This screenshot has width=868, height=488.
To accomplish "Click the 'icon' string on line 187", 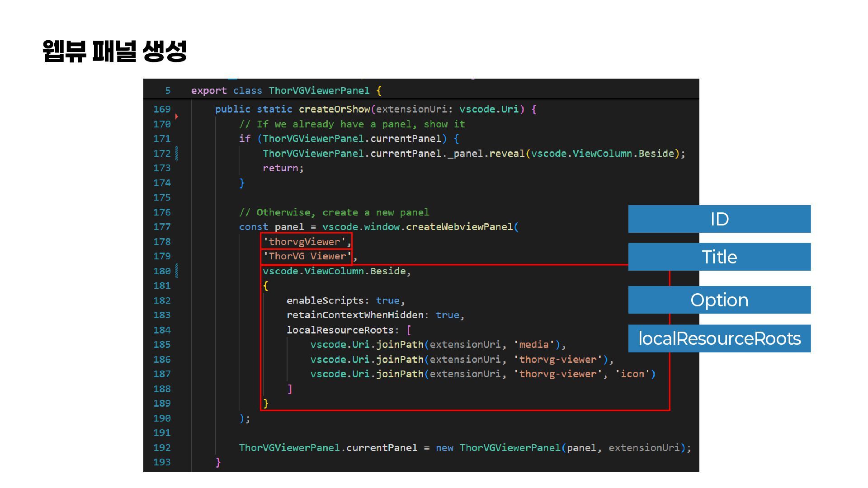I will (632, 374).
